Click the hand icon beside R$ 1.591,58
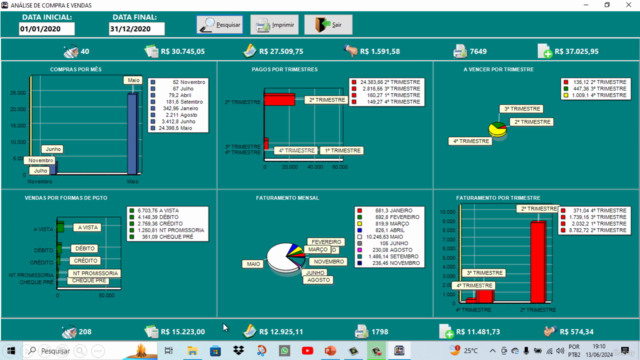Image resolution: width=640 pixels, height=360 pixels. point(351,51)
